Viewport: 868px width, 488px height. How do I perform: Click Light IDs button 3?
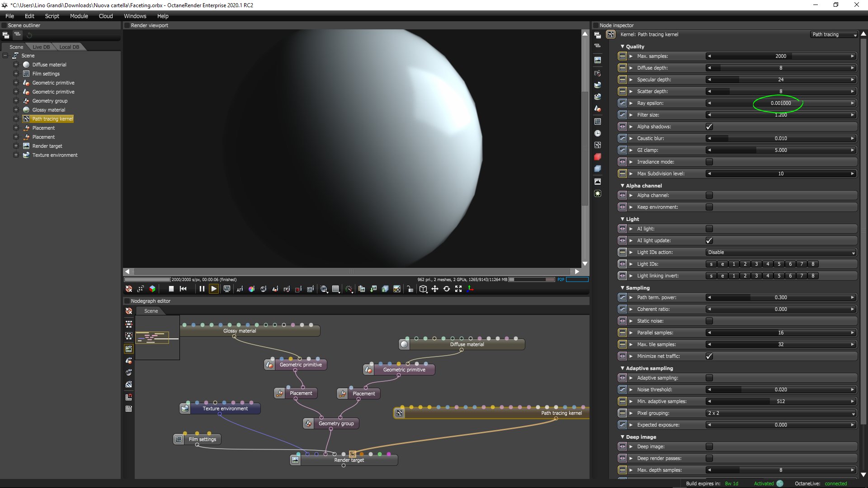(756, 264)
